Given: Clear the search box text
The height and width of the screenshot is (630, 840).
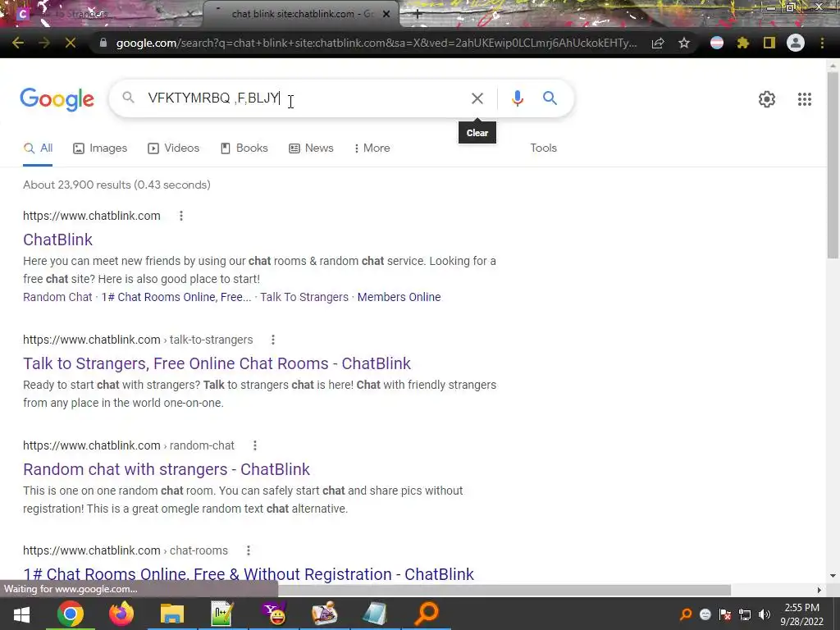Looking at the screenshot, I should [477, 98].
